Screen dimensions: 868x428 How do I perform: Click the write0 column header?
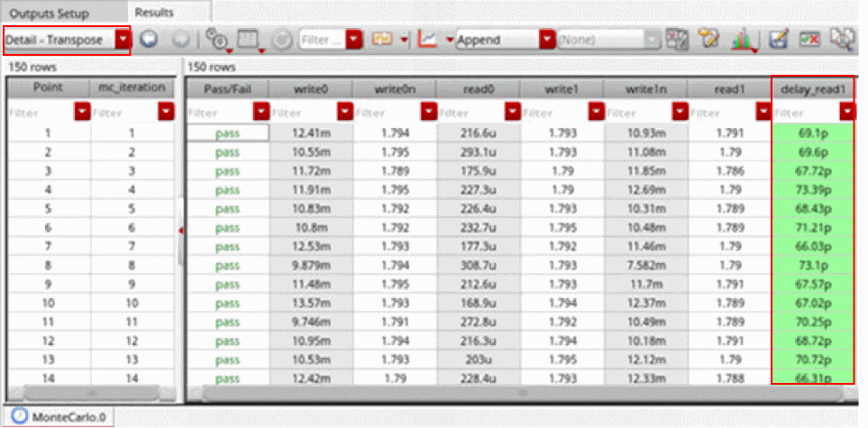tap(312, 88)
